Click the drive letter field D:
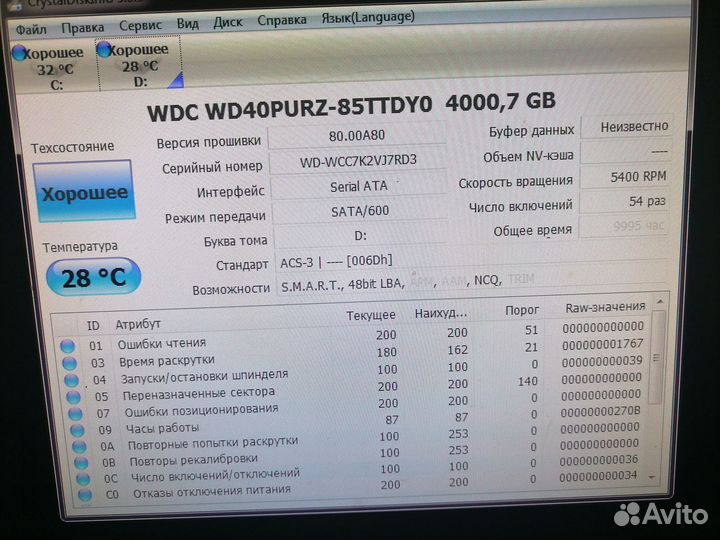This screenshot has height=540, width=720. tap(361, 236)
